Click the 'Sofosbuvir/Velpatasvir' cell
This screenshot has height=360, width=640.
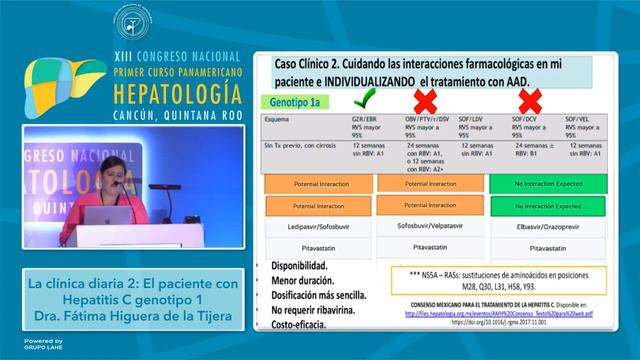point(430,226)
